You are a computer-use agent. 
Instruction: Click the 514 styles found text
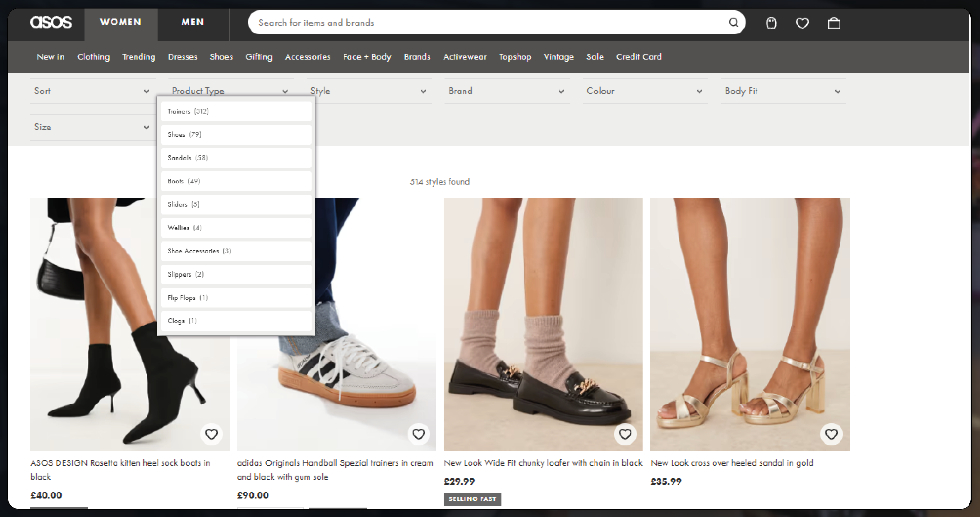tap(440, 181)
